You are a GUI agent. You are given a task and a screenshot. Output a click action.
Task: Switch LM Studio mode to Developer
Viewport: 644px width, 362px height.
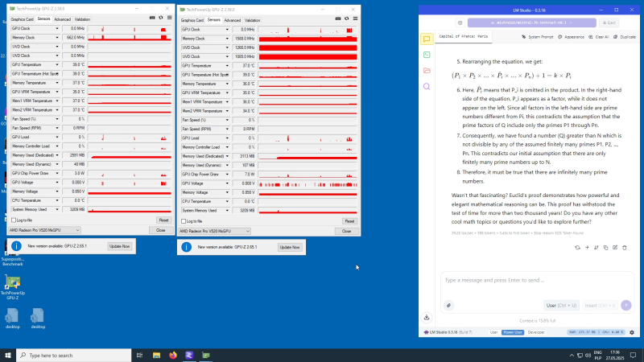pos(536,332)
